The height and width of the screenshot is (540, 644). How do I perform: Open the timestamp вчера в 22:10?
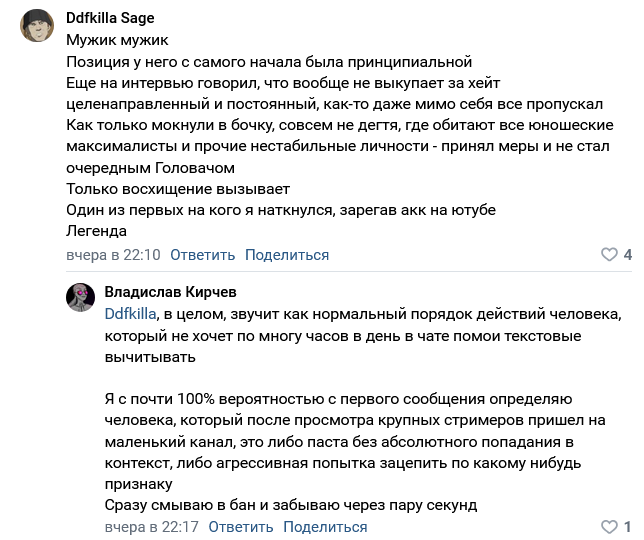pyautogui.click(x=113, y=255)
